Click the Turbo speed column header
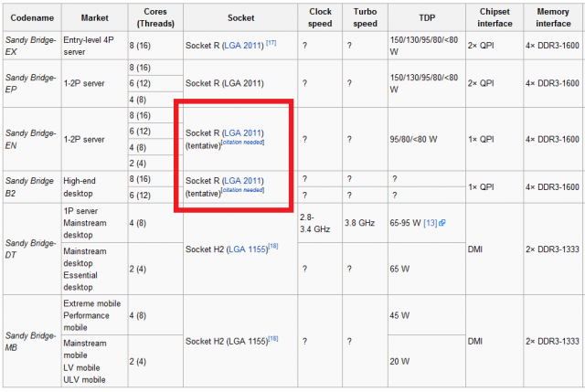585x392 pixels. pos(366,18)
